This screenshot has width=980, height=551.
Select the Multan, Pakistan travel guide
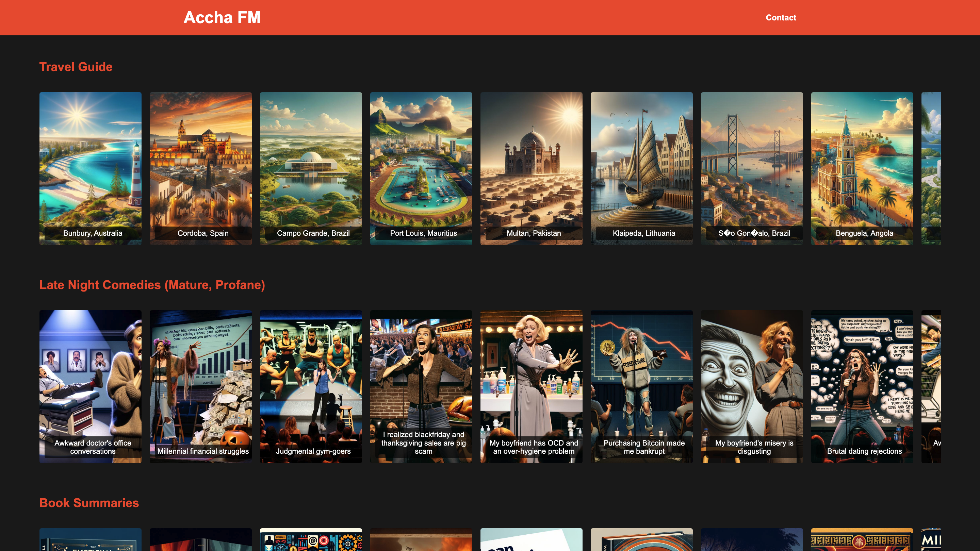click(531, 168)
